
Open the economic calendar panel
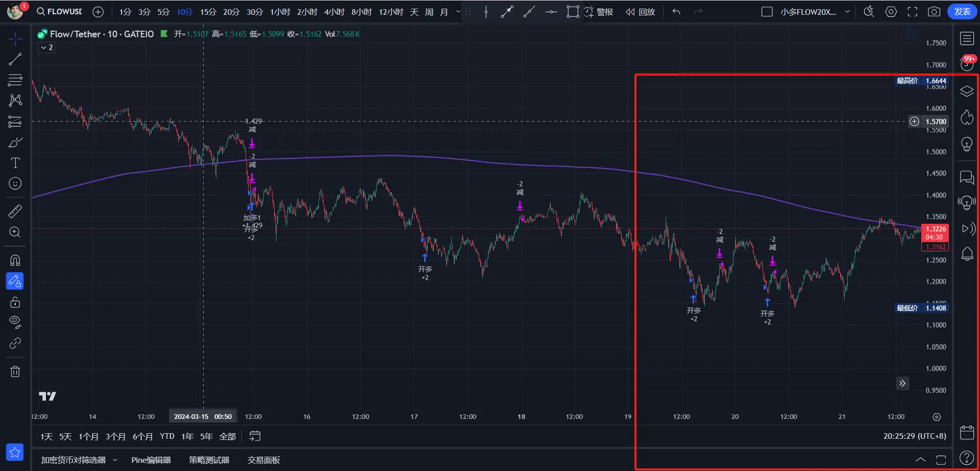click(x=967, y=432)
